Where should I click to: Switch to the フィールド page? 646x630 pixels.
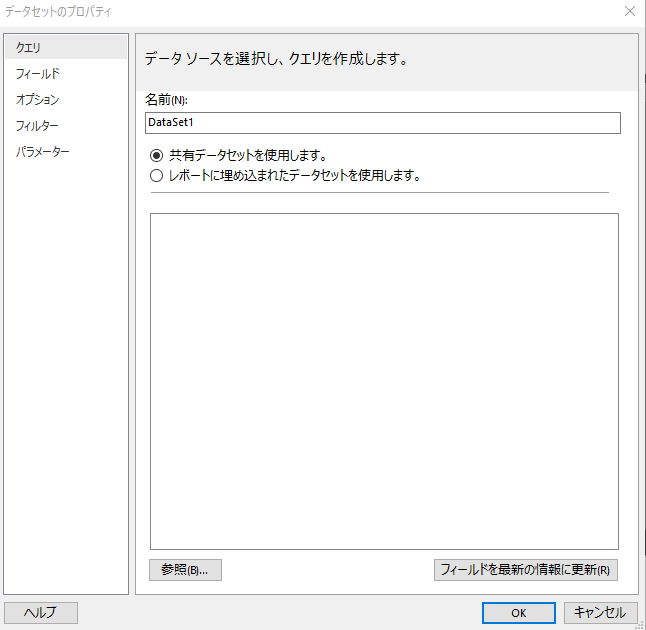coord(38,73)
